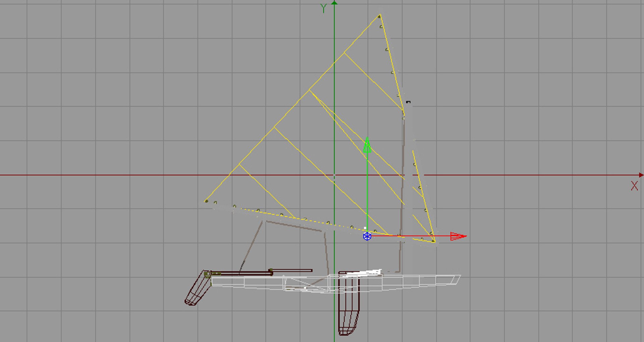The image size is (644, 342).
Task: Click the world origin where axes cross
Action: click(x=334, y=175)
